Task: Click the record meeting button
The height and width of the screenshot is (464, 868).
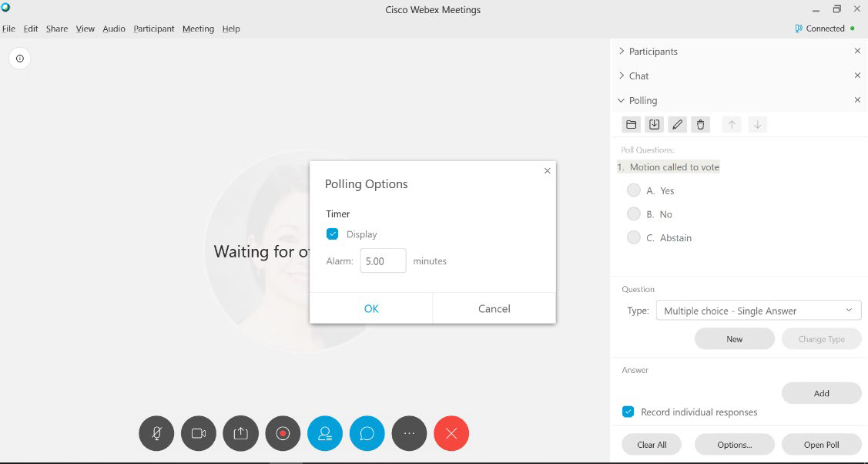Action: [283, 433]
